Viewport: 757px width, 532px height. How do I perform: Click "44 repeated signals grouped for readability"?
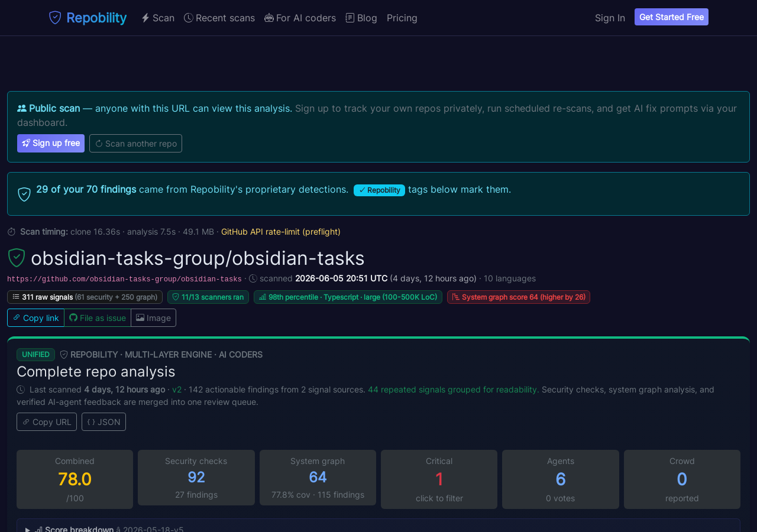(452, 390)
